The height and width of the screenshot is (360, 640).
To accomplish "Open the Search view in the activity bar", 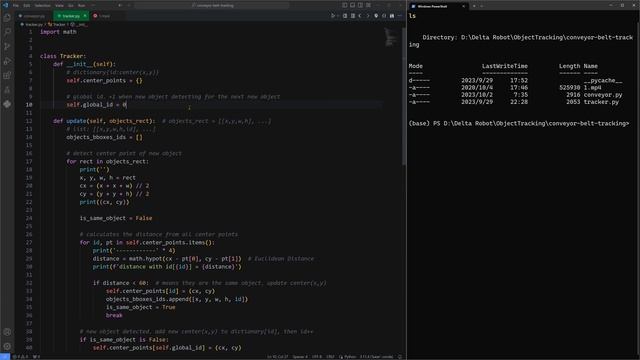I will pyautogui.click(x=7, y=32).
